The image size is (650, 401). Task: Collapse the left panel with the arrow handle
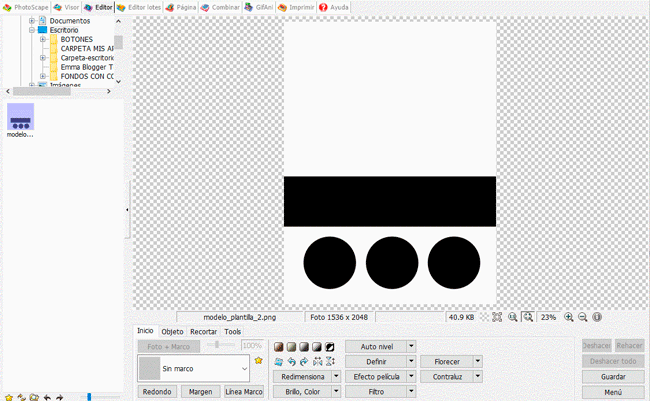point(127,210)
